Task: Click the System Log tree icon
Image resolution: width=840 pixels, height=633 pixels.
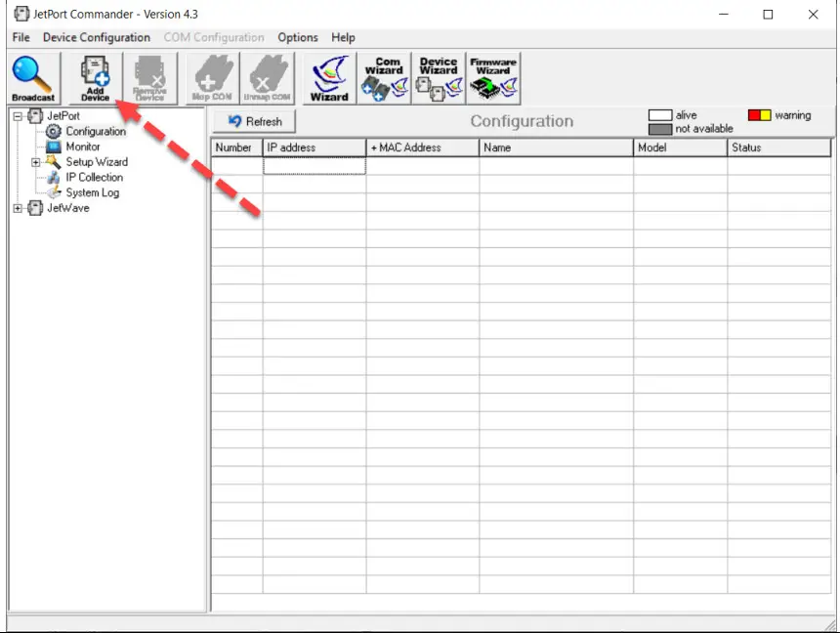Action: pyautogui.click(x=54, y=192)
